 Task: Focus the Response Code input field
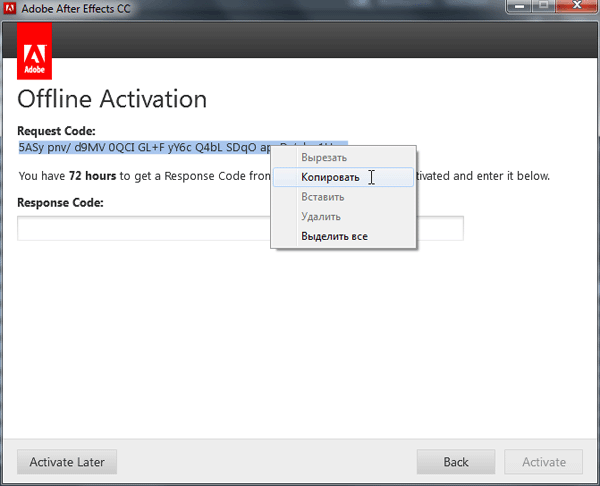pyautogui.click(x=240, y=228)
